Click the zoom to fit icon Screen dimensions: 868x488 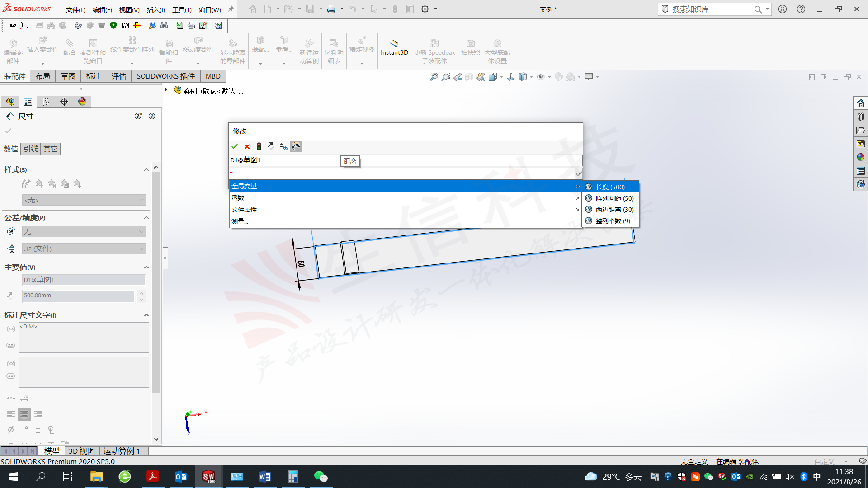pyautogui.click(x=434, y=77)
